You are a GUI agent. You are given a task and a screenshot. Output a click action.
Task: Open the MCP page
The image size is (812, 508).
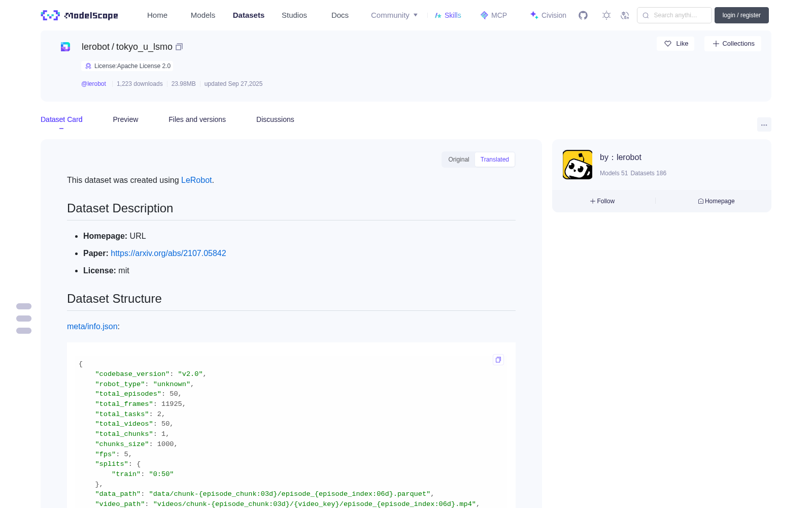[494, 15]
